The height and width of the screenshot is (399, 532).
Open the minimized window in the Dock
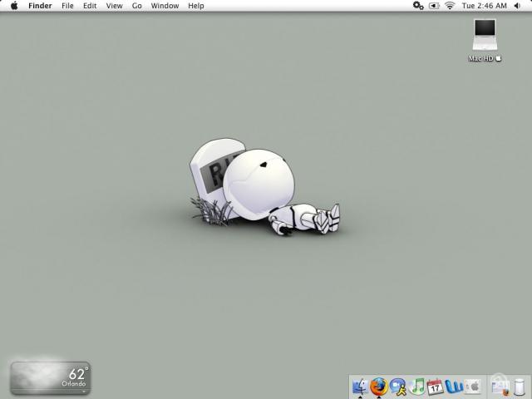point(500,387)
